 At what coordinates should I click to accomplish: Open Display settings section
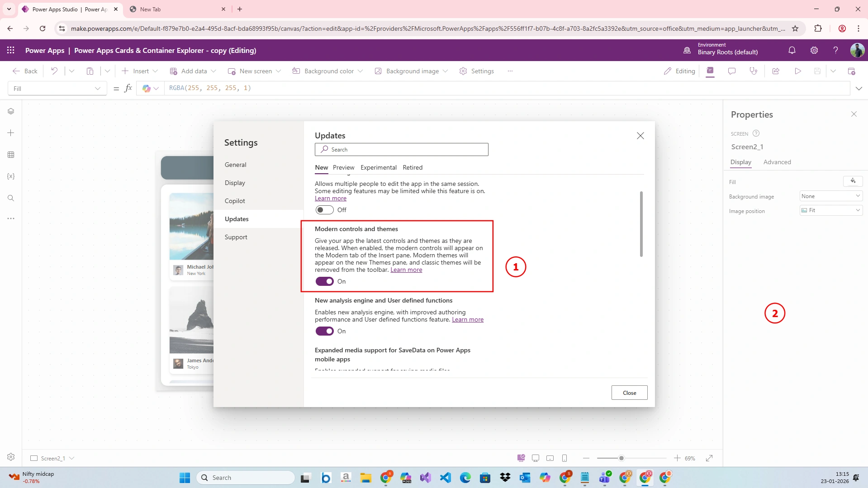point(235,183)
